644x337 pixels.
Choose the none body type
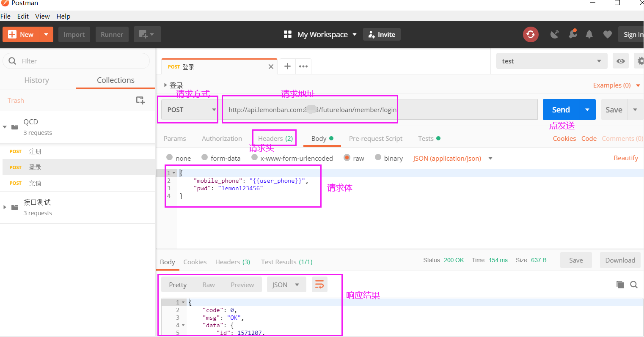pos(170,158)
